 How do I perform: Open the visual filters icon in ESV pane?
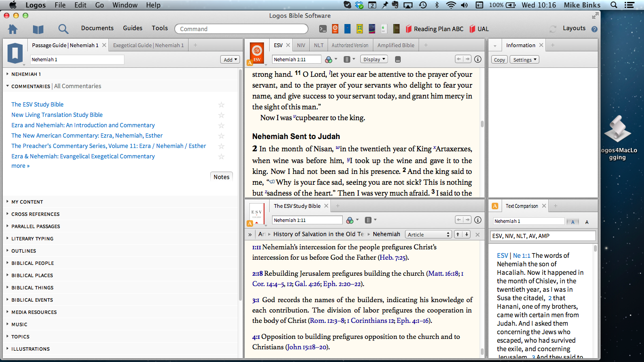point(329,59)
